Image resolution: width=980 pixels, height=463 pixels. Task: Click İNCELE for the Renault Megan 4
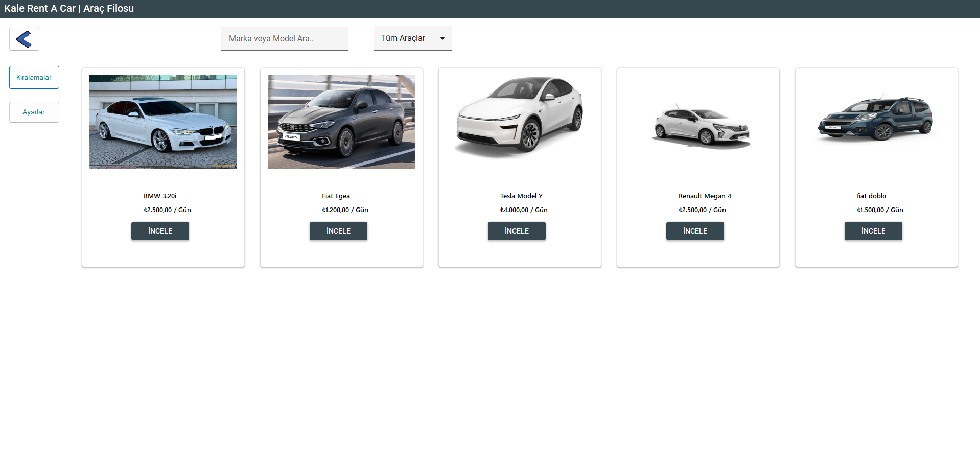click(695, 231)
